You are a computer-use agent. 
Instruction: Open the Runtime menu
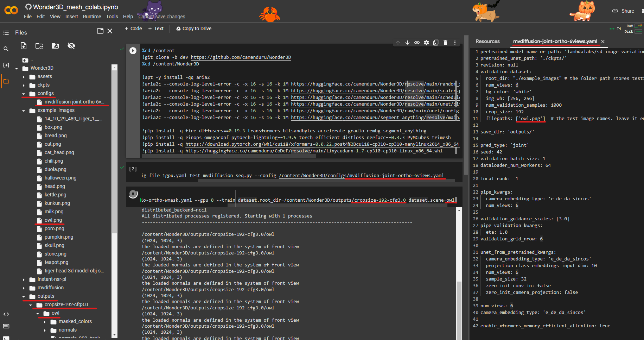[92, 17]
